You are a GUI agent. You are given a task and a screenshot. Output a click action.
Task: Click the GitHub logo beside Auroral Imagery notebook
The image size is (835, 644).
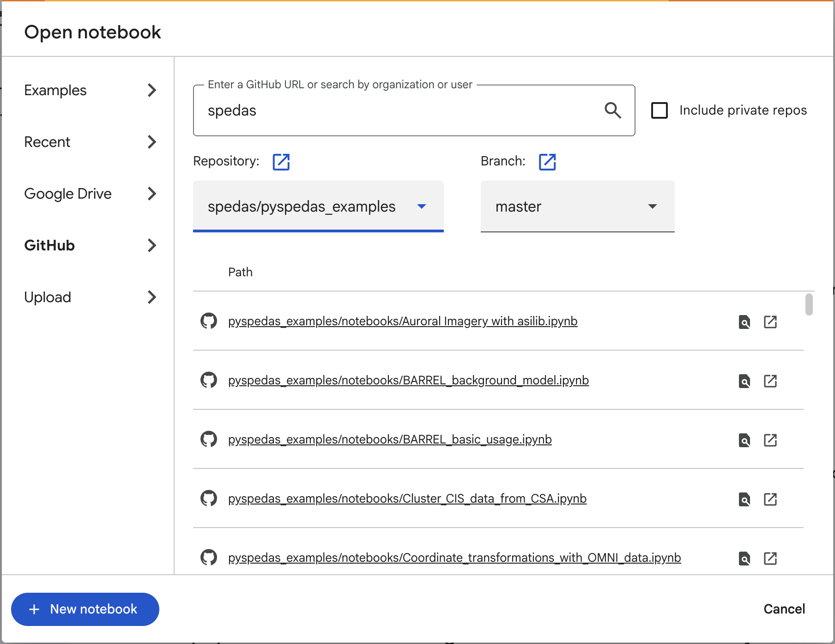[209, 321]
